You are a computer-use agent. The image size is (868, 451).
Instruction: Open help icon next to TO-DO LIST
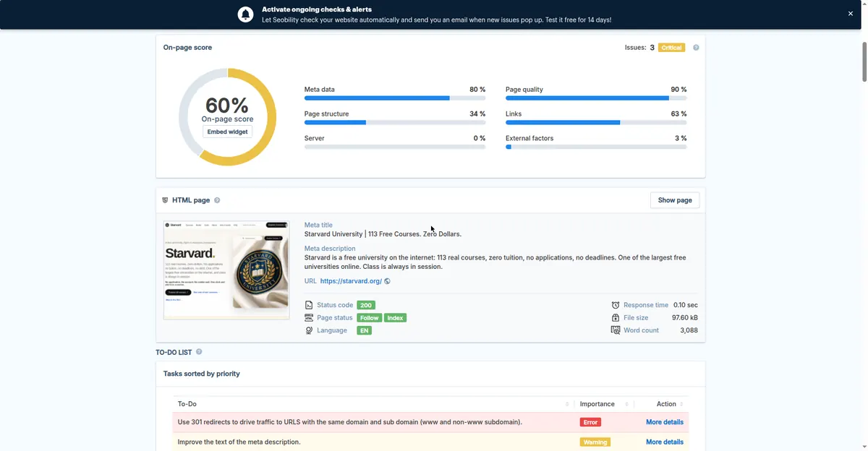199,352
